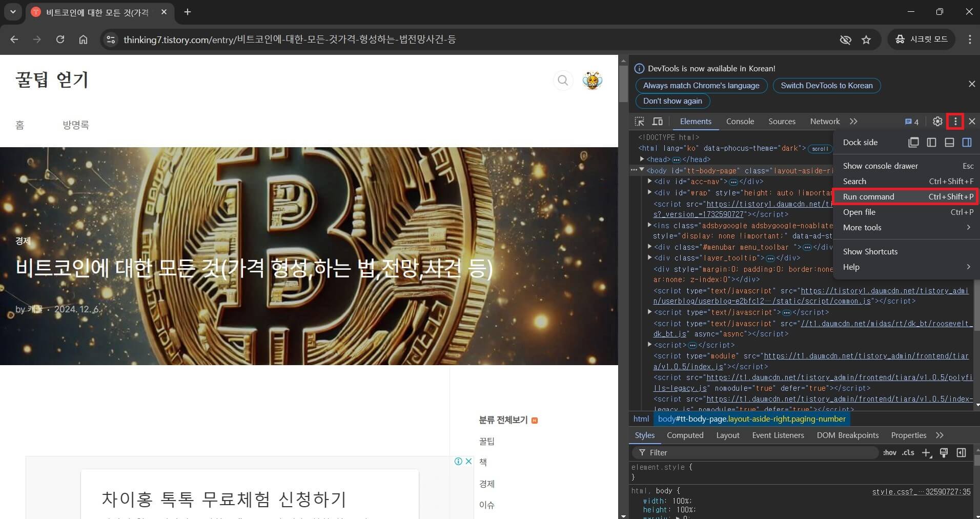Open the Event Listeners tab

778,435
